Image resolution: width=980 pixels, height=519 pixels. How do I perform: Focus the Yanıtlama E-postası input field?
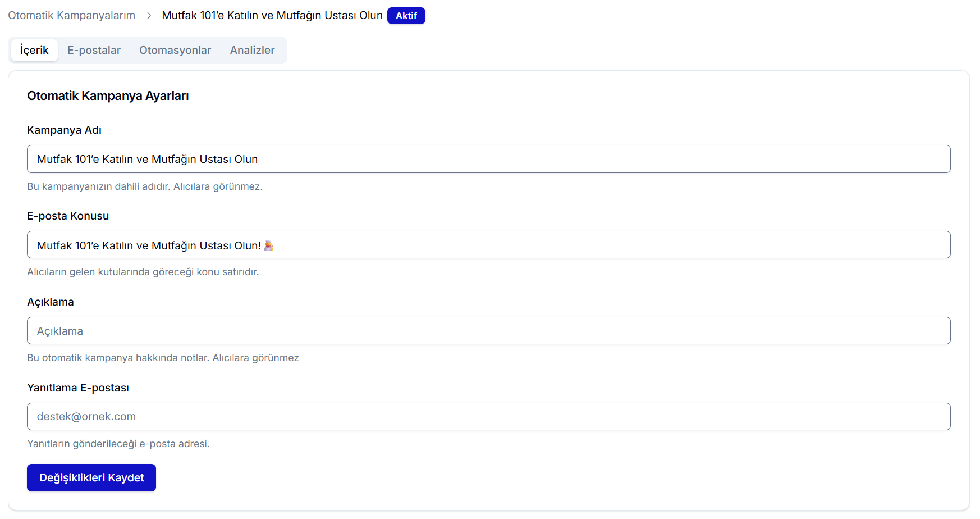488,417
